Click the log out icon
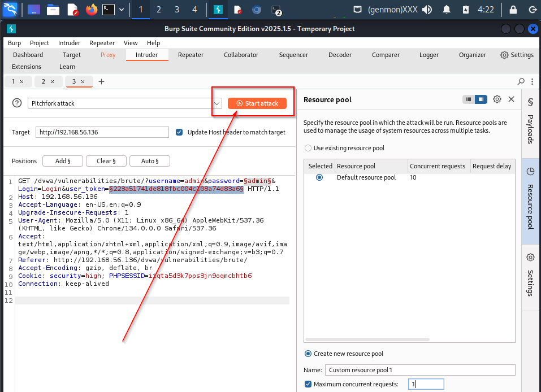The height and width of the screenshot is (392, 541). (x=533, y=9)
